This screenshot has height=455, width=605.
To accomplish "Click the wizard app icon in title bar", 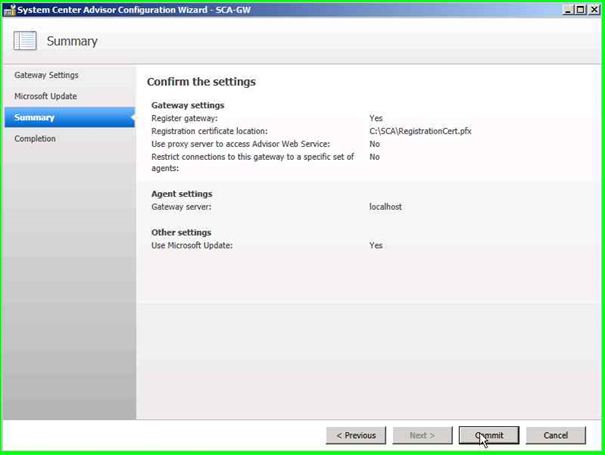I will coord(10,11).
